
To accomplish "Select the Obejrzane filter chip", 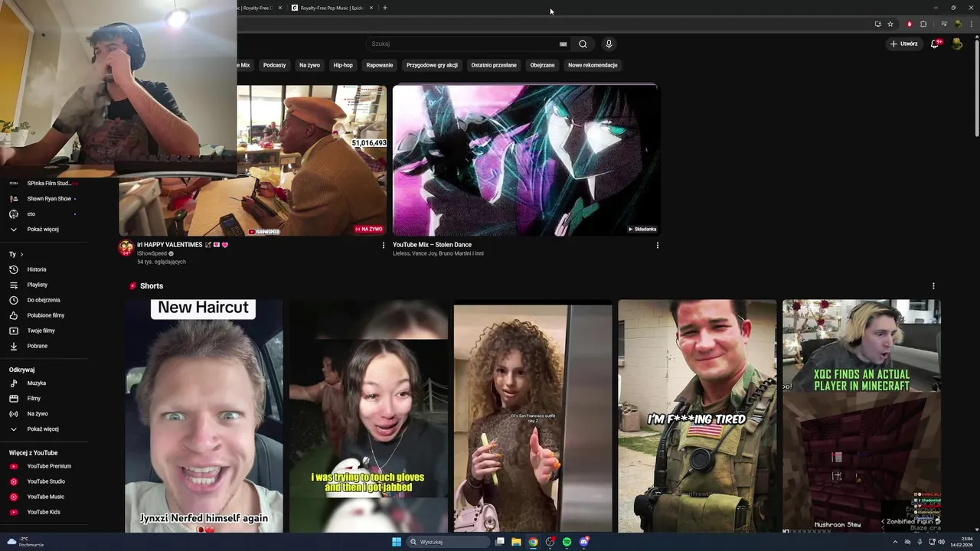I will [542, 65].
